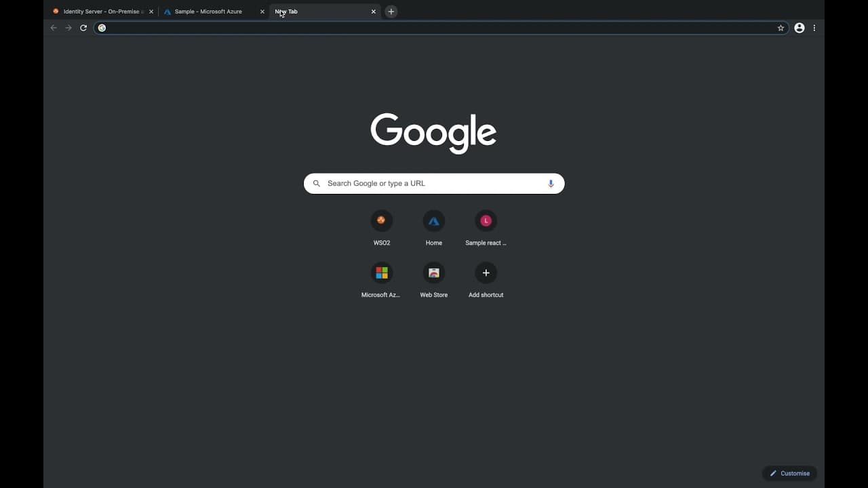Open the Sample react shortcut
The height and width of the screenshot is (488, 868).
click(486, 220)
